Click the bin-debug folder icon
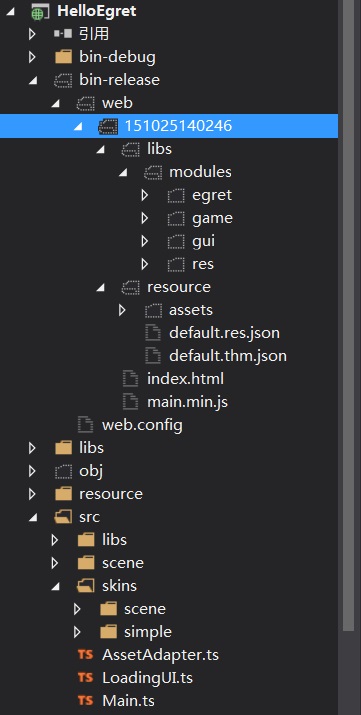This screenshot has height=715, width=361. pos(63,57)
